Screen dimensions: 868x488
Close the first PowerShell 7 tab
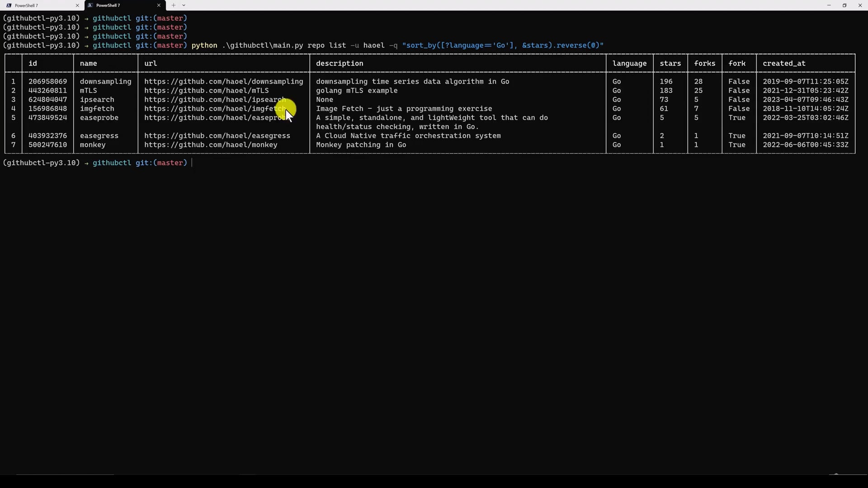pyautogui.click(x=77, y=5)
